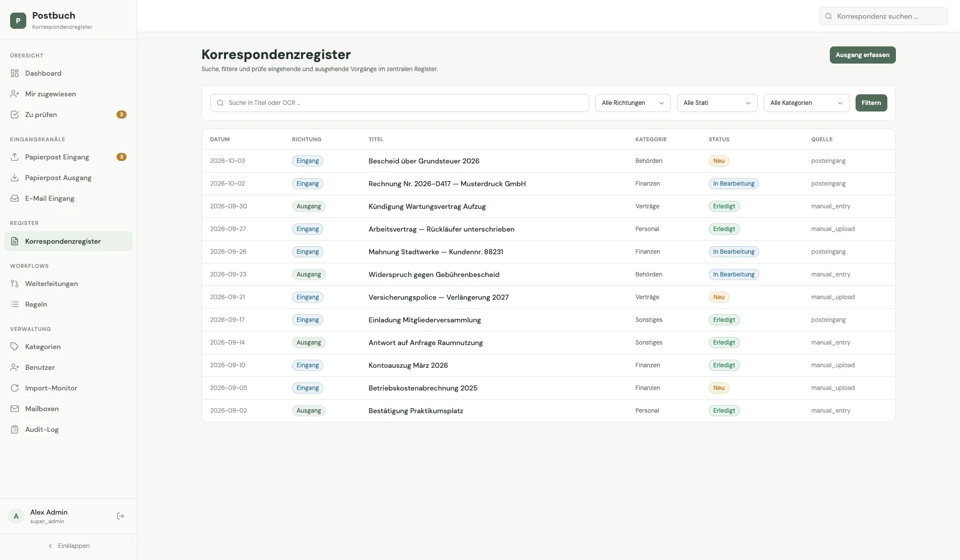960x560 pixels.
Task: Click the magnifier icon in the top search
Action: pyautogui.click(x=828, y=16)
